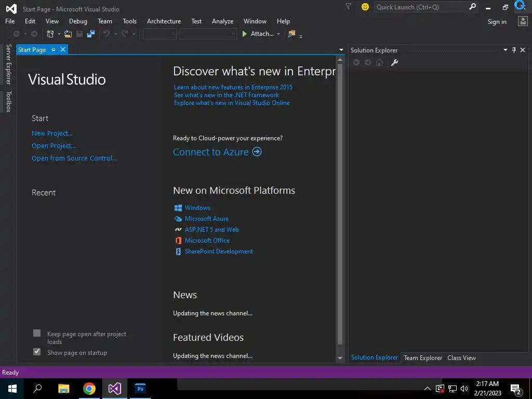Click the Connect to Azure arrow circle
Viewport: 532px width, 399px height.
click(x=257, y=151)
